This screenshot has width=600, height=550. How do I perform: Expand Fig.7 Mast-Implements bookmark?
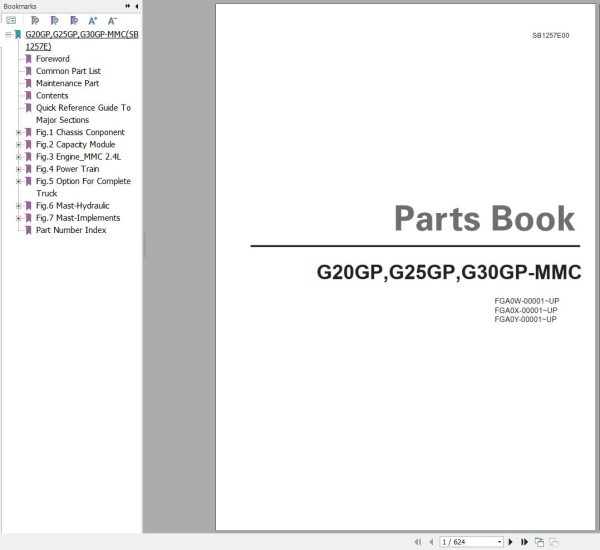(18, 218)
